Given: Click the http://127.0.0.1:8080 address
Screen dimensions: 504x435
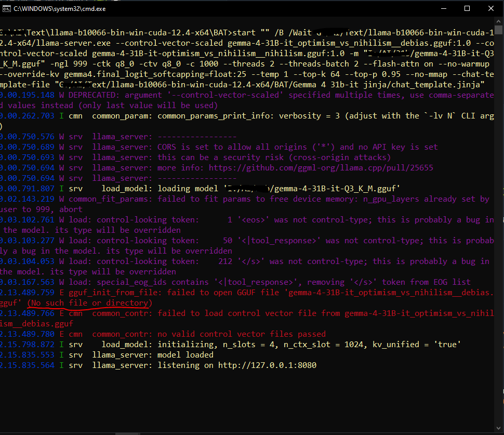Looking at the screenshot, I should point(267,365).
